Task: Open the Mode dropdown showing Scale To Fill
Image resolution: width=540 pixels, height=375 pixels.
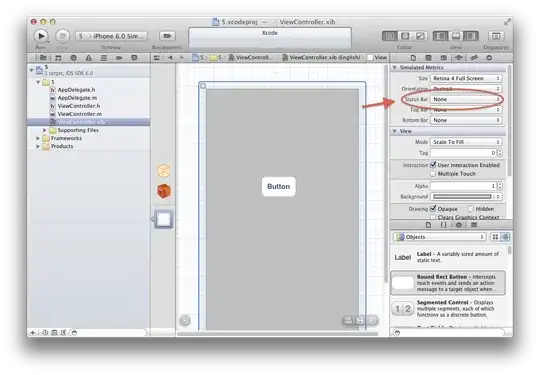Action: pyautogui.click(x=466, y=142)
